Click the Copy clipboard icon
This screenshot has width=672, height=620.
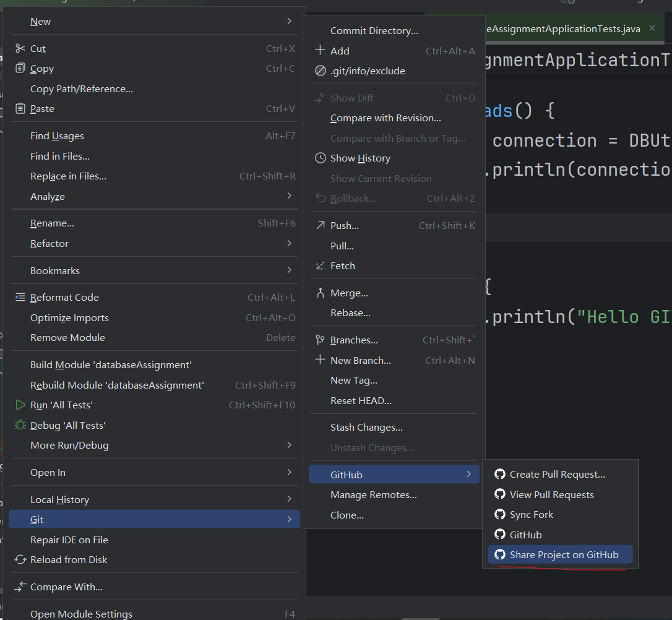pyautogui.click(x=20, y=69)
